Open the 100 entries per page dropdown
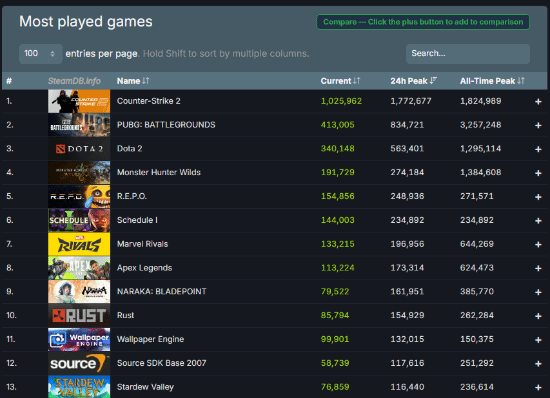 [x=41, y=54]
